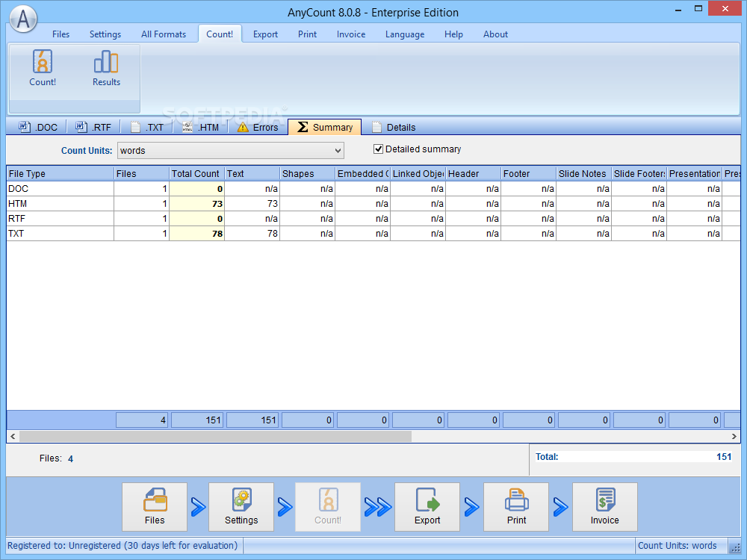Click the Print workflow button
This screenshot has height=560, width=747.
click(x=516, y=507)
